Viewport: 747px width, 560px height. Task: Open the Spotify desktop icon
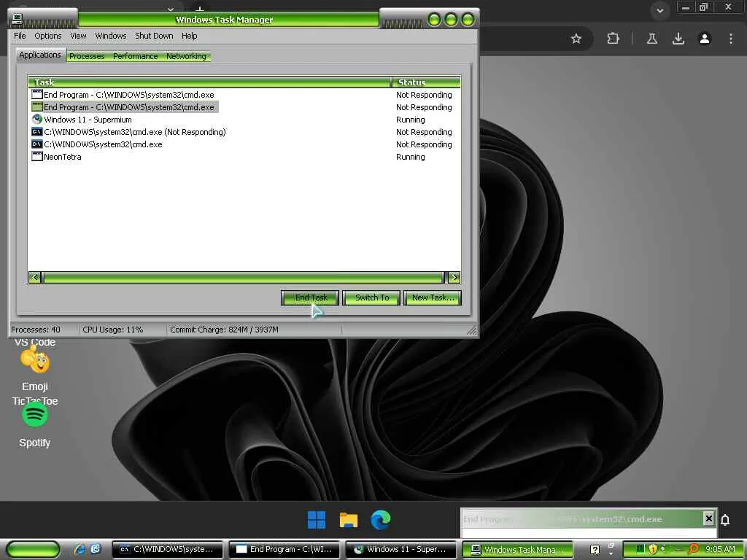[x=35, y=425]
